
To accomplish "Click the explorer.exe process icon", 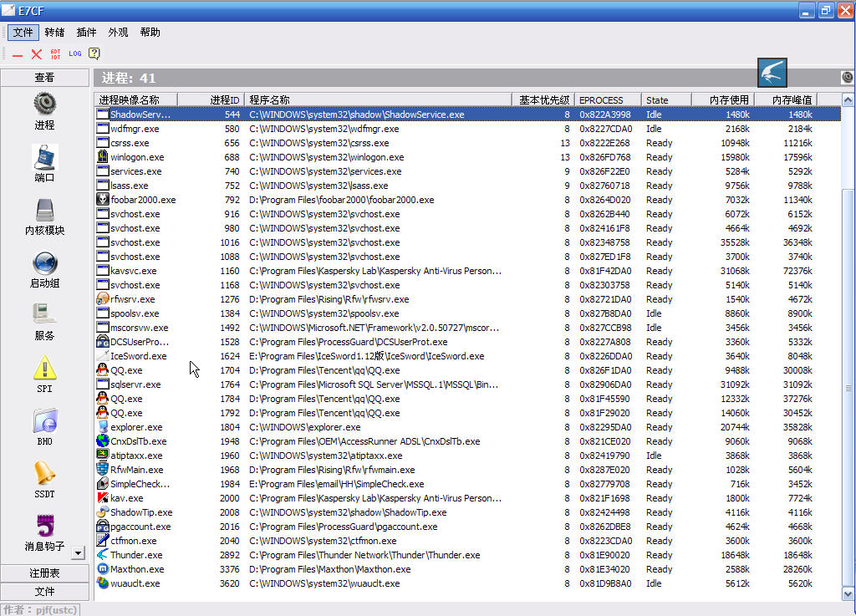I will pyautogui.click(x=102, y=426).
